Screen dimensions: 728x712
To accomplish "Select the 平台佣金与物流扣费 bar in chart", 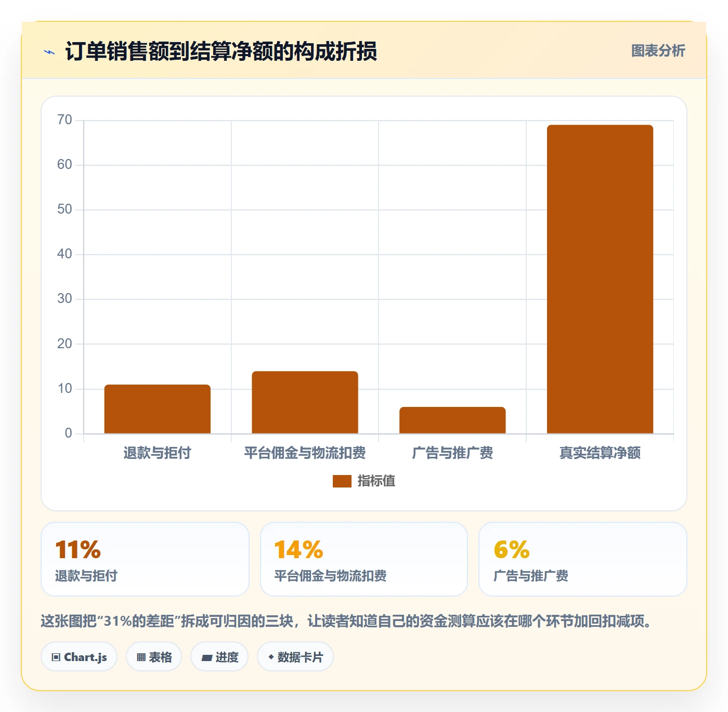I will point(305,402).
